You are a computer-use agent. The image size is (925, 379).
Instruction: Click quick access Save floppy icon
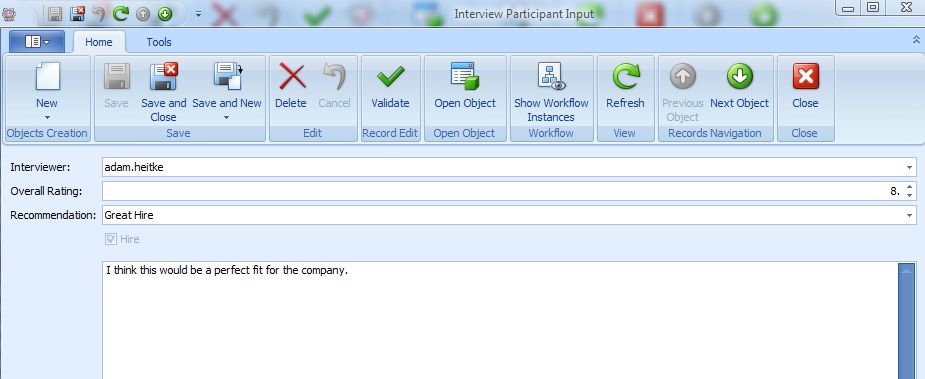[55, 14]
